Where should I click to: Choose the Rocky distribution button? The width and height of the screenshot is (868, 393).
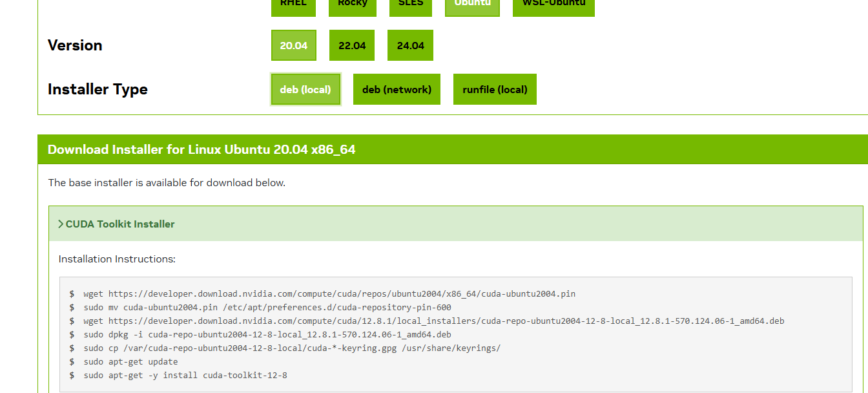[x=353, y=7]
